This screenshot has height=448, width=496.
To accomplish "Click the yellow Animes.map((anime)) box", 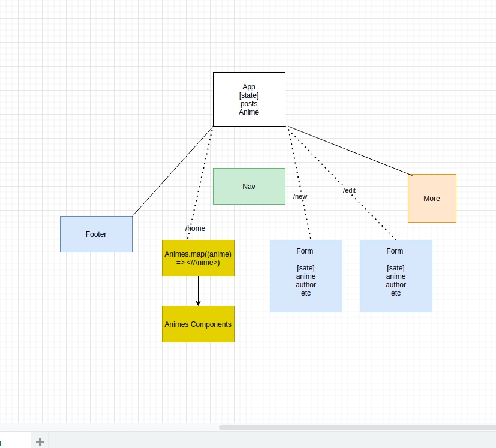I will coord(198,258).
